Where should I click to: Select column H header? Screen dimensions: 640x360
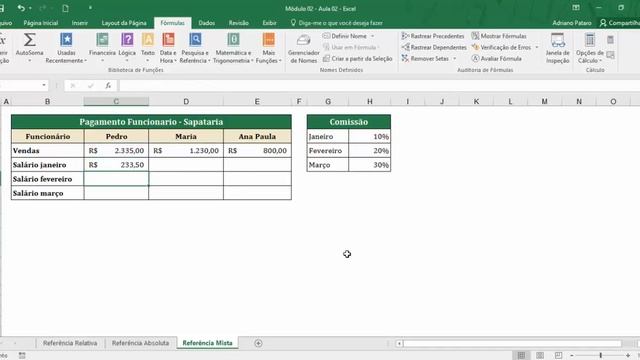tap(370, 101)
